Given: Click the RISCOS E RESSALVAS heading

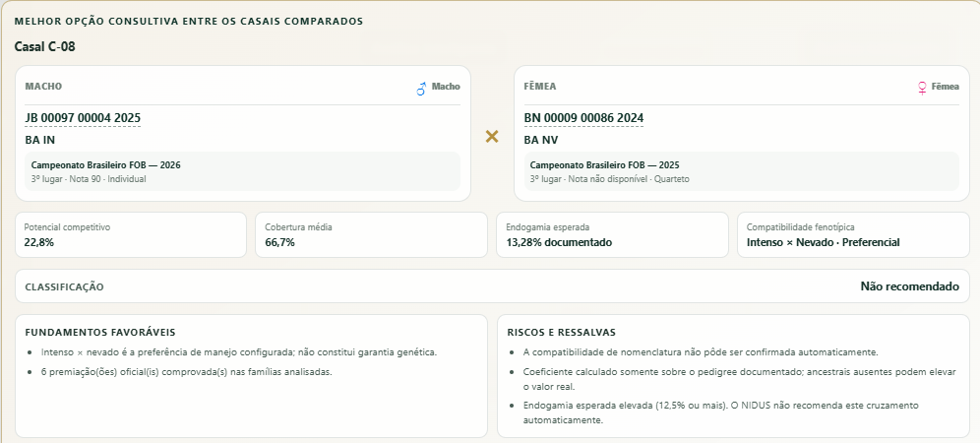Looking at the screenshot, I should coord(561,333).
